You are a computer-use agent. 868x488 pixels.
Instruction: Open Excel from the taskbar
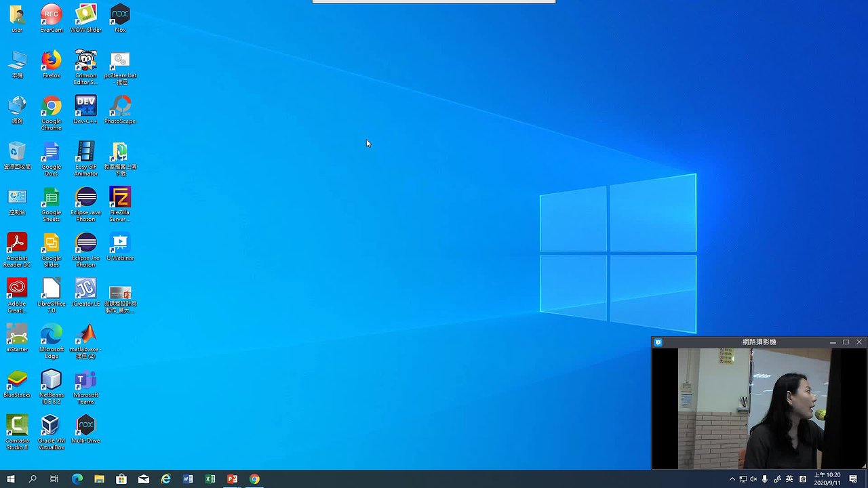click(210, 479)
